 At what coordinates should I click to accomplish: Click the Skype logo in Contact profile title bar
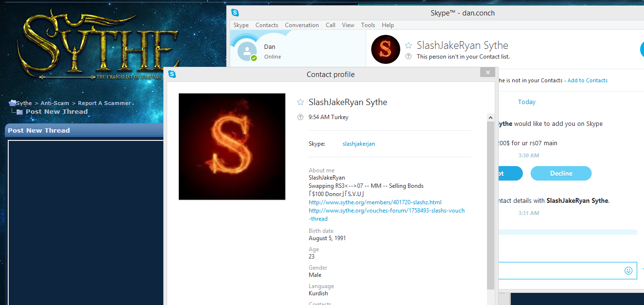(172, 74)
